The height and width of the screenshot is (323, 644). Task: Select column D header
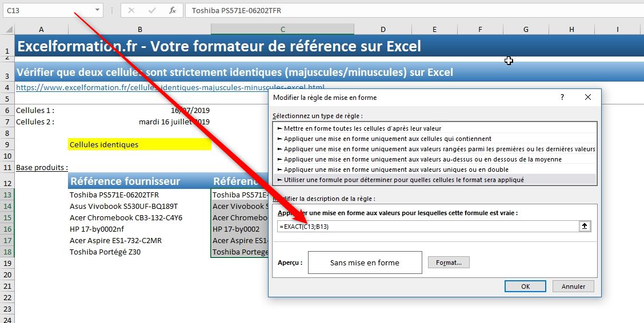(x=382, y=30)
